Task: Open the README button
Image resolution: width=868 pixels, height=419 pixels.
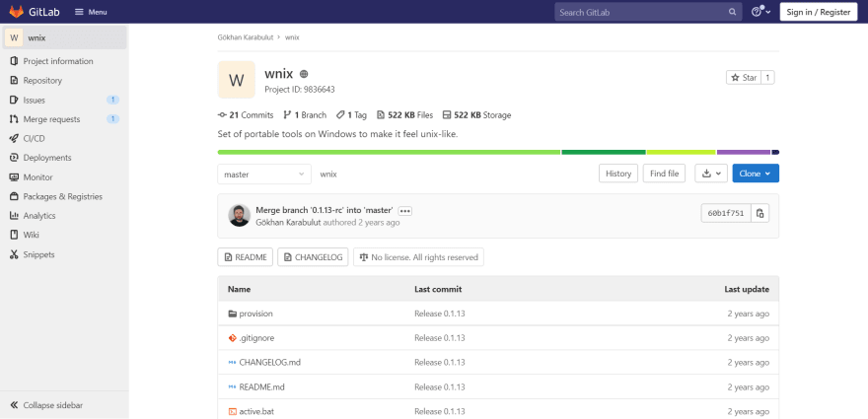Action: (x=246, y=257)
